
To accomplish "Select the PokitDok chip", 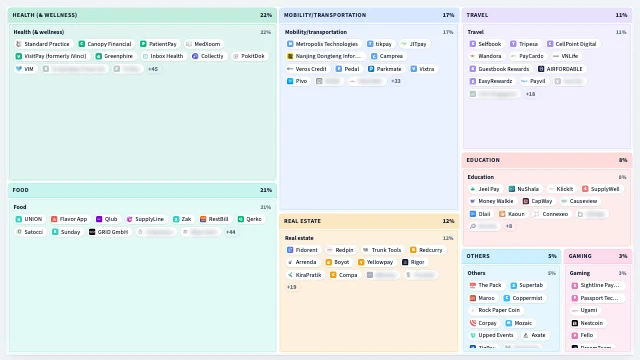I will point(249,56).
